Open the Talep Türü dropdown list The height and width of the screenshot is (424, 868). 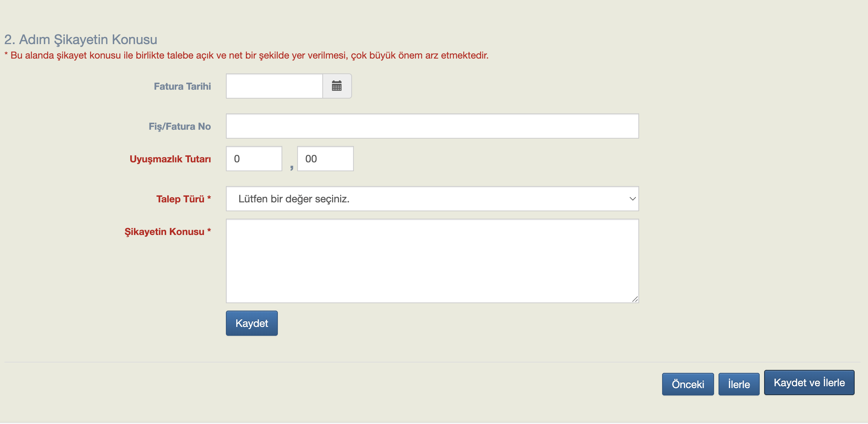tap(432, 199)
